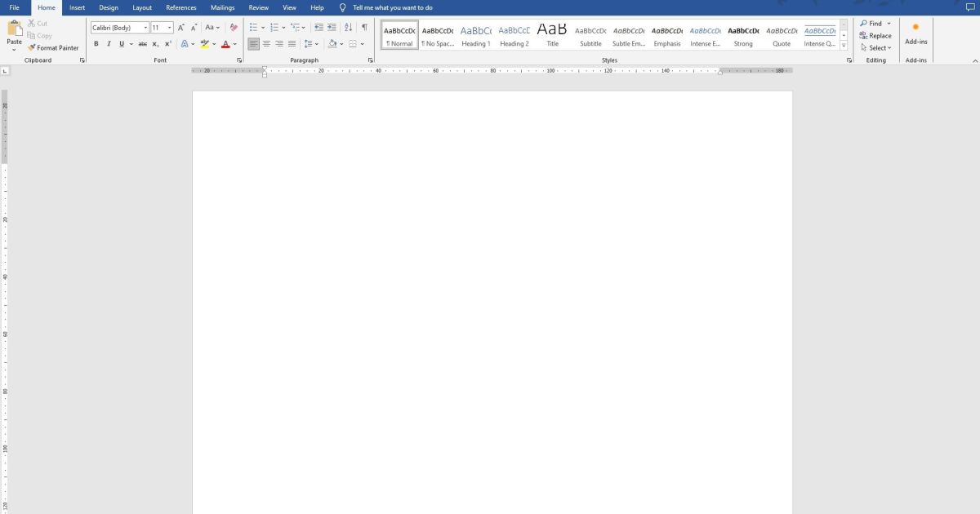The width and height of the screenshot is (980, 514).
Task: Show or hide paragraph marks
Action: [x=364, y=28]
